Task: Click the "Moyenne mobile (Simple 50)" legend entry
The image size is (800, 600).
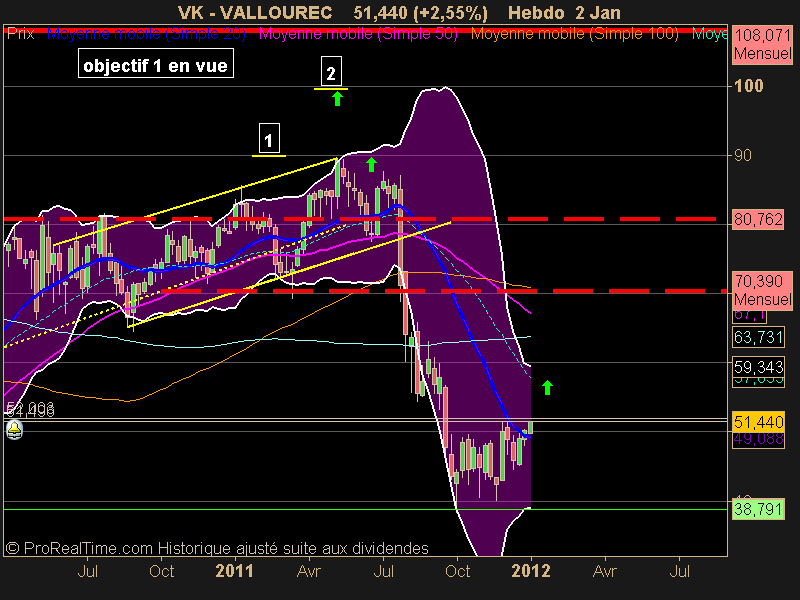Action: pyautogui.click(x=358, y=34)
